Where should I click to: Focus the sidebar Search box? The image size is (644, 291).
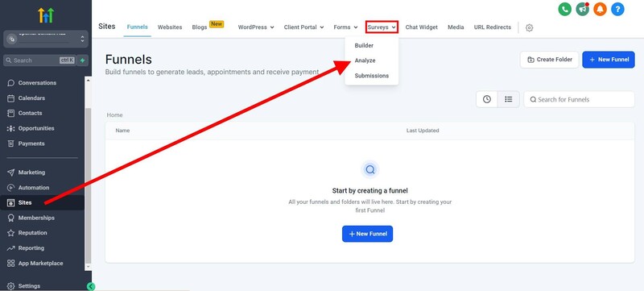(39, 60)
